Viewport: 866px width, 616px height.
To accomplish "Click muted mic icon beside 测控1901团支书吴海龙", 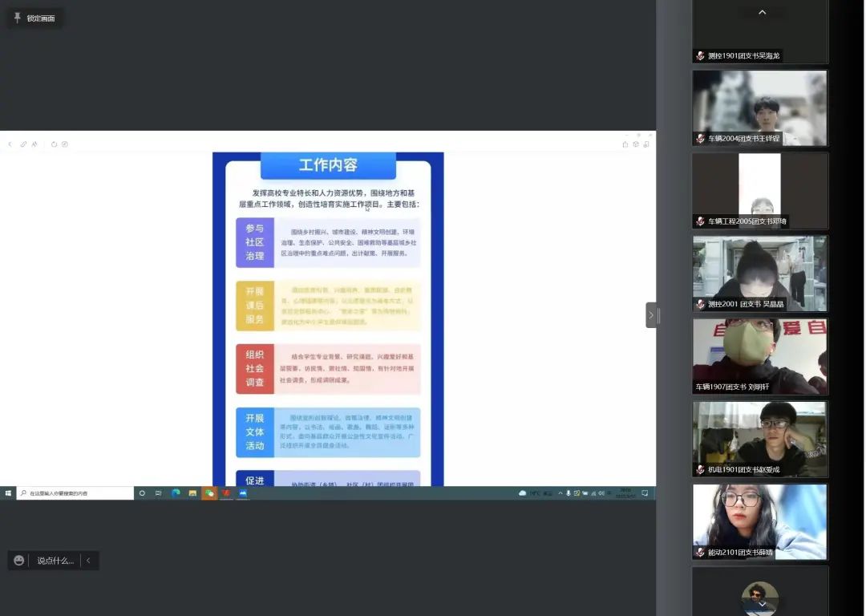I will tap(700, 56).
